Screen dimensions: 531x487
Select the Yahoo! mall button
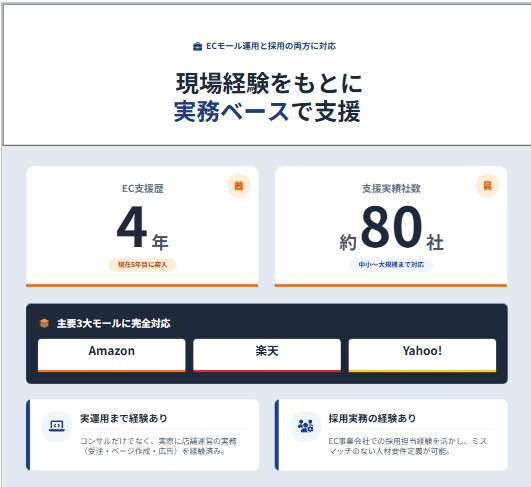(x=422, y=355)
